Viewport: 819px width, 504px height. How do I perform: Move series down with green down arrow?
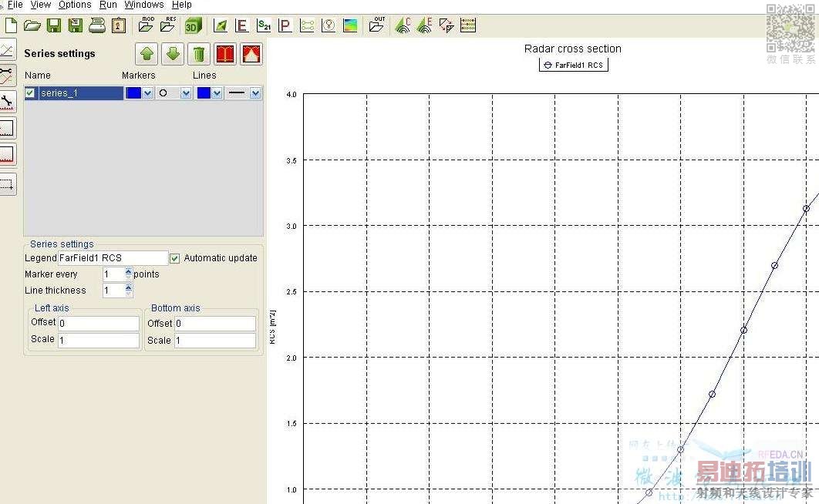(x=173, y=54)
